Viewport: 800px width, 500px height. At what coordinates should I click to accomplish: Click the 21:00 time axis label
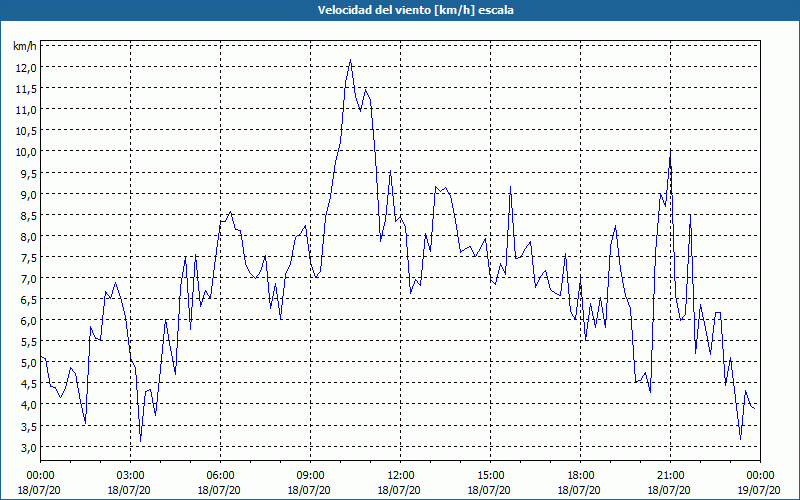670,476
